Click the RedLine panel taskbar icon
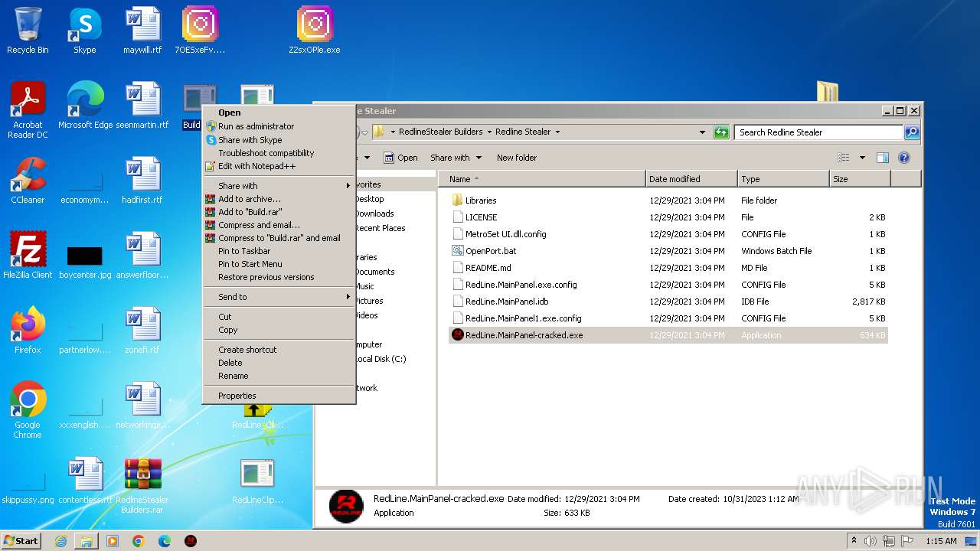This screenshot has width=980, height=551. (191, 541)
